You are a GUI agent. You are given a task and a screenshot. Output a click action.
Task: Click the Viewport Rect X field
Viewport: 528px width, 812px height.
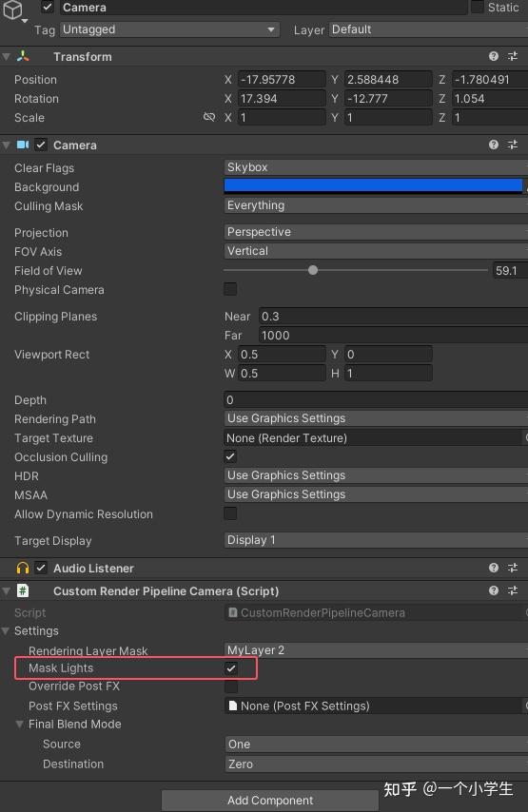point(282,355)
